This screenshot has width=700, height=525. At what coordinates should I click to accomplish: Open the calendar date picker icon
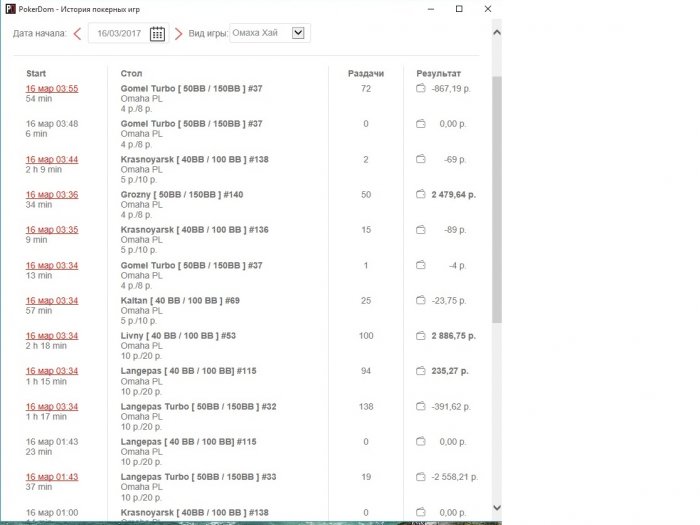[x=157, y=33]
